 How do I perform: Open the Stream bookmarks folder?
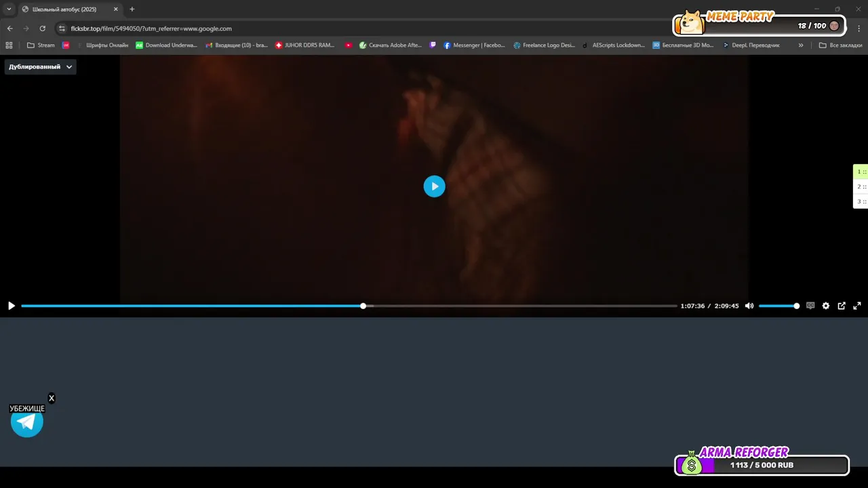pyautogui.click(x=41, y=45)
